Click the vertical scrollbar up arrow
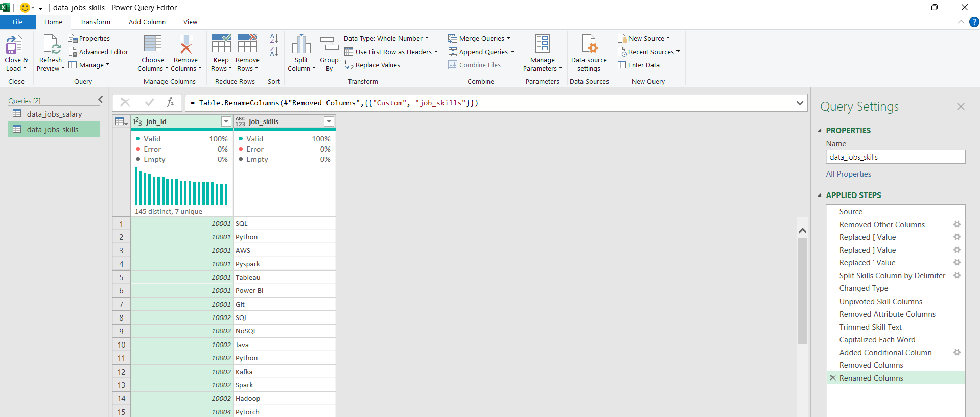 tap(802, 231)
